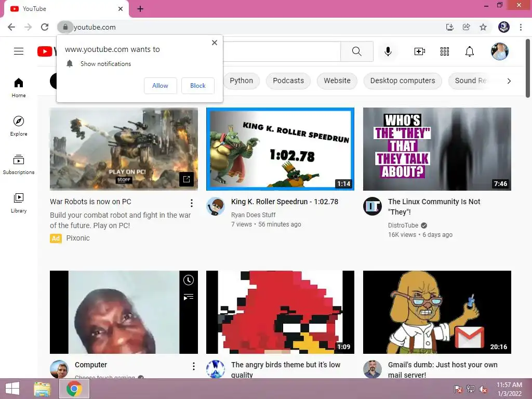Screen dimensions: 532x399
Task: Click the share this page icon
Action: click(x=467, y=27)
